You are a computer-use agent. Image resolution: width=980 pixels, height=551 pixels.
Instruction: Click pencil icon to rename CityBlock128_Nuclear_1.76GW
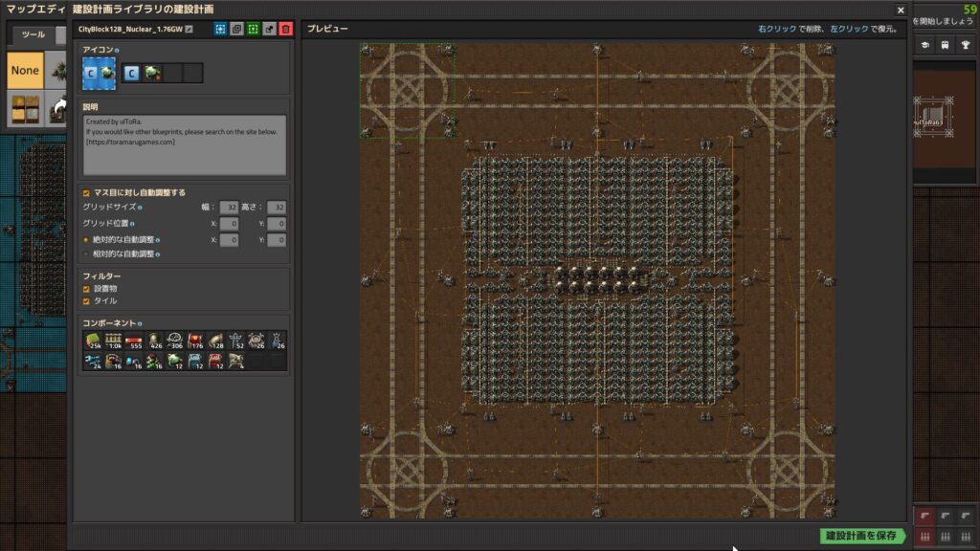(x=189, y=29)
